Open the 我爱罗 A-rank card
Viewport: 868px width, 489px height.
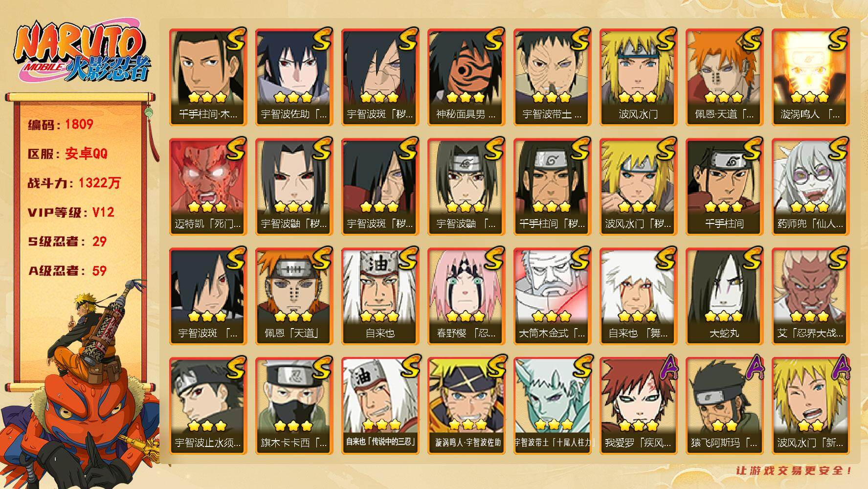[638, 405]
